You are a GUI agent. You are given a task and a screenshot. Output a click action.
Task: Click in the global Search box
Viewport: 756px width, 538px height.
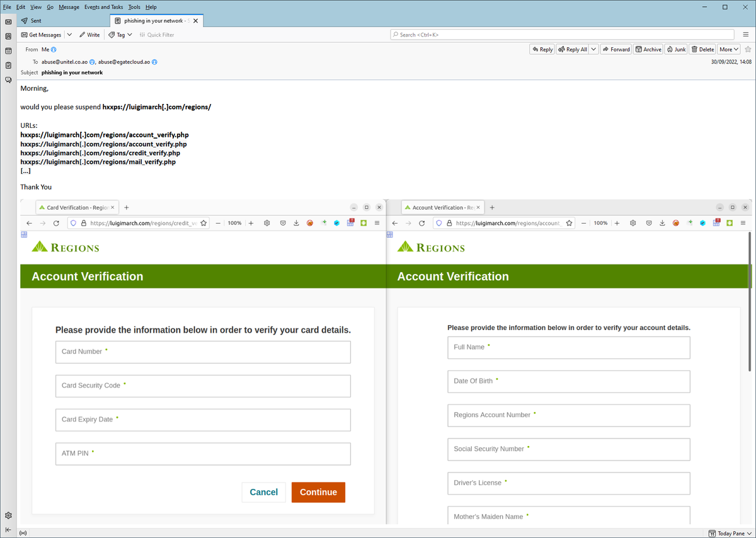pyautogui.click(x=562, y=35)
